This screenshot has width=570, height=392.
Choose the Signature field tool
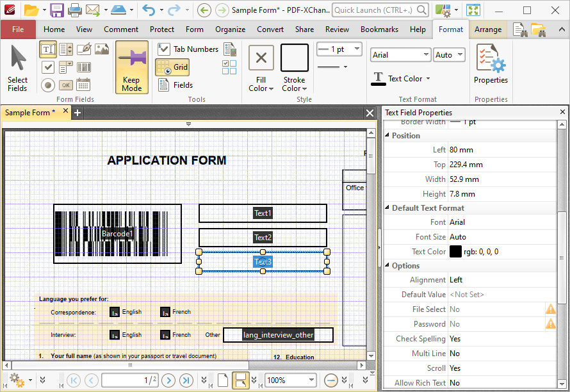84,49
